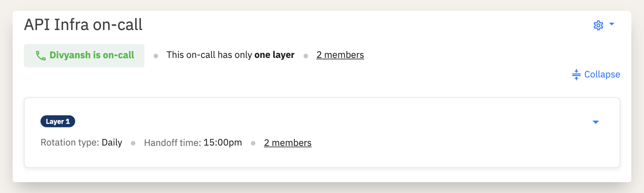Click the Collapse arrows icon
The height and width of the screenshot is (193, 644).
pos(576,75)
